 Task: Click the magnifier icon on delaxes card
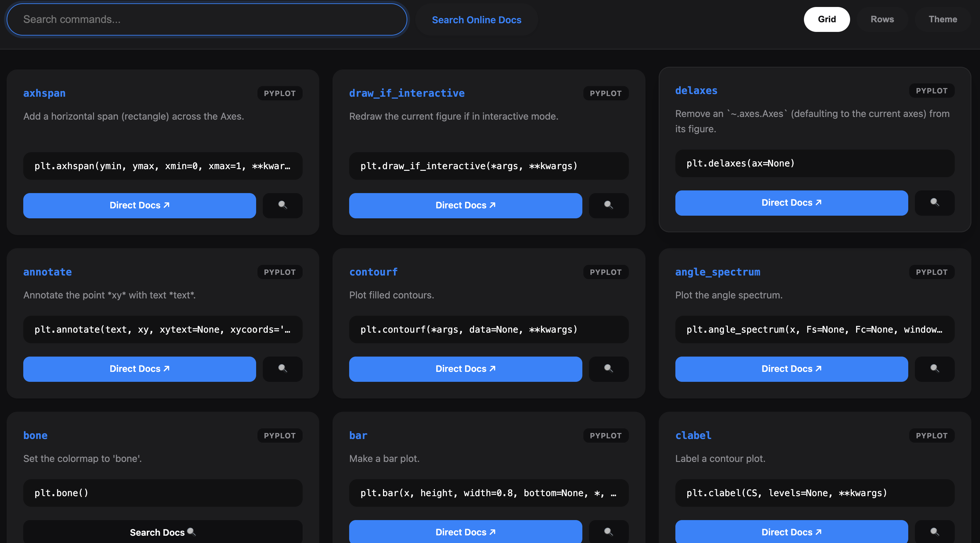[x=934, y=203]
